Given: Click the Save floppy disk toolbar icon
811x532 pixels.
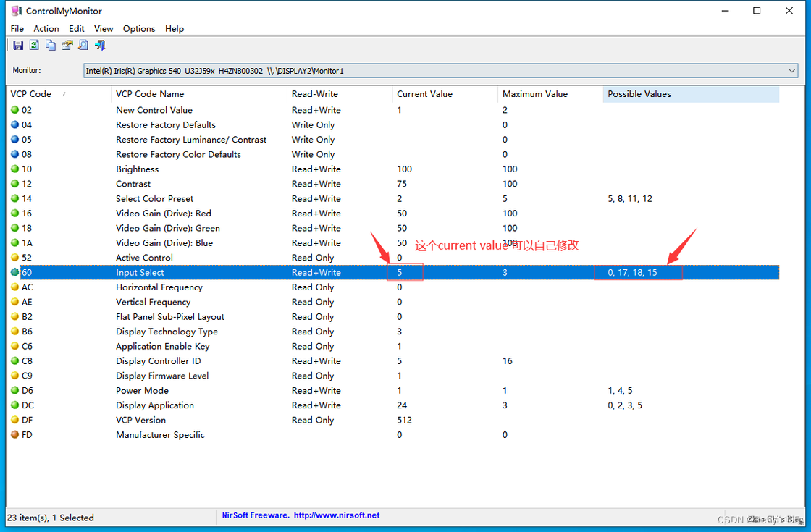Looking at the screenshot, I should (18, 46).
